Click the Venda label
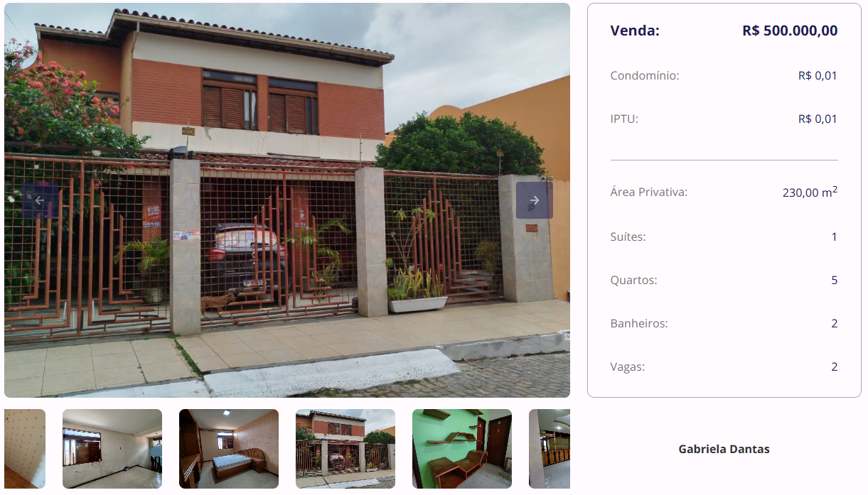Viewport: 868px width, 495px height. (635, 31)
